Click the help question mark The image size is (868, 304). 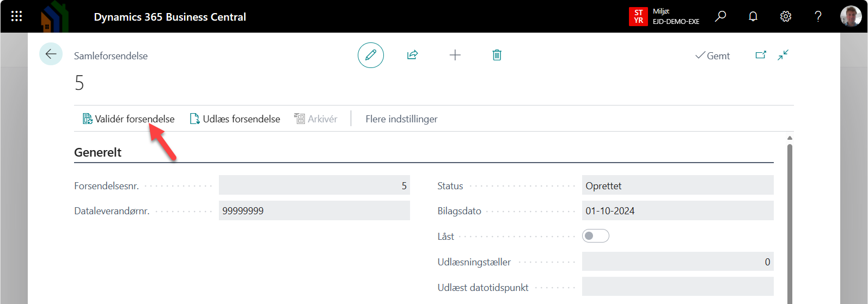[x=818, y=16]
